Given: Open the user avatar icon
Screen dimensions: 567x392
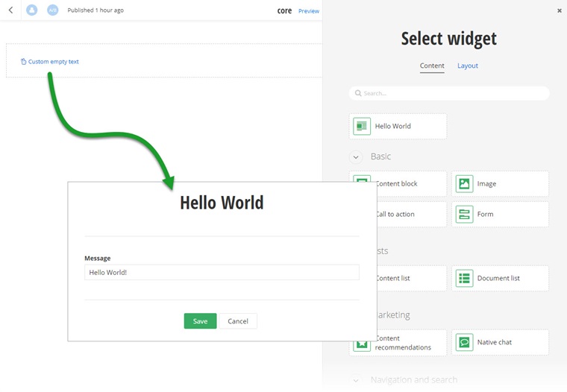Looking at the screenshot, I should tap(32, 10).
